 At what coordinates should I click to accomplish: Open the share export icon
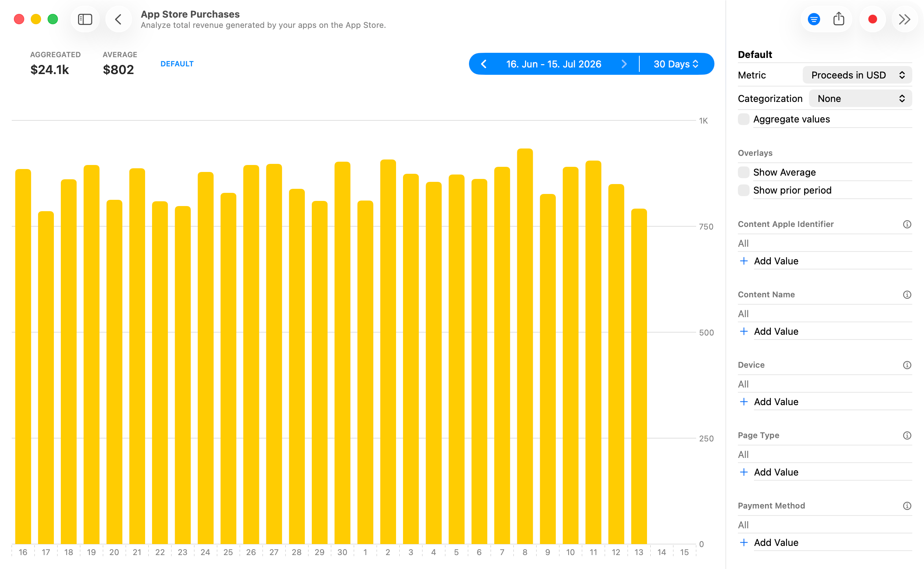pyautogui.click(x=839, y=19)
